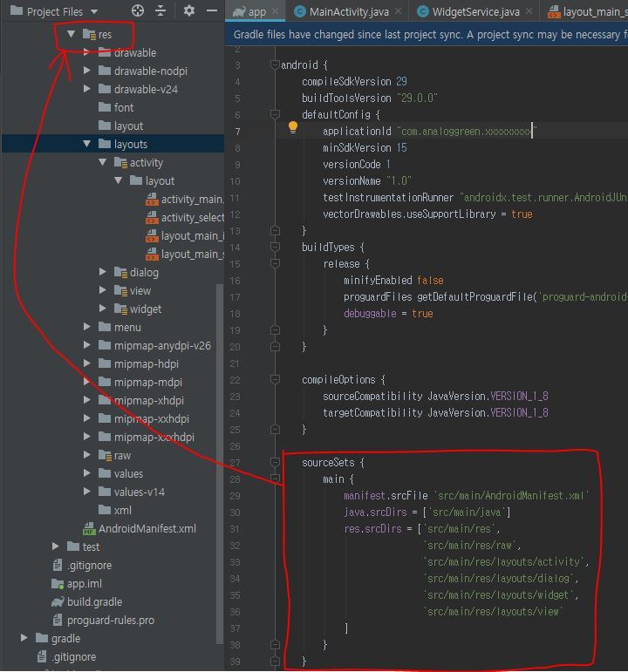Click the locate/select opened file target icon
Viewport: 628px width, 672px height.
click(x=137, y=10)
